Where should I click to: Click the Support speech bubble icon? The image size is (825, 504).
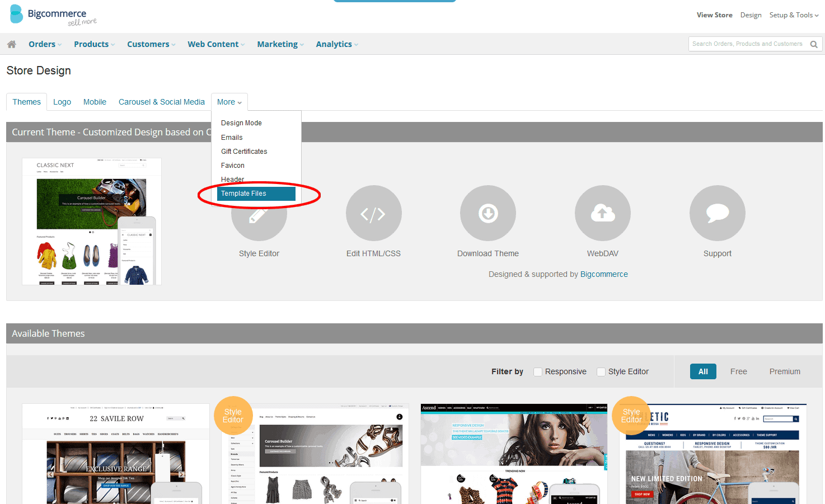coord(718,213)
